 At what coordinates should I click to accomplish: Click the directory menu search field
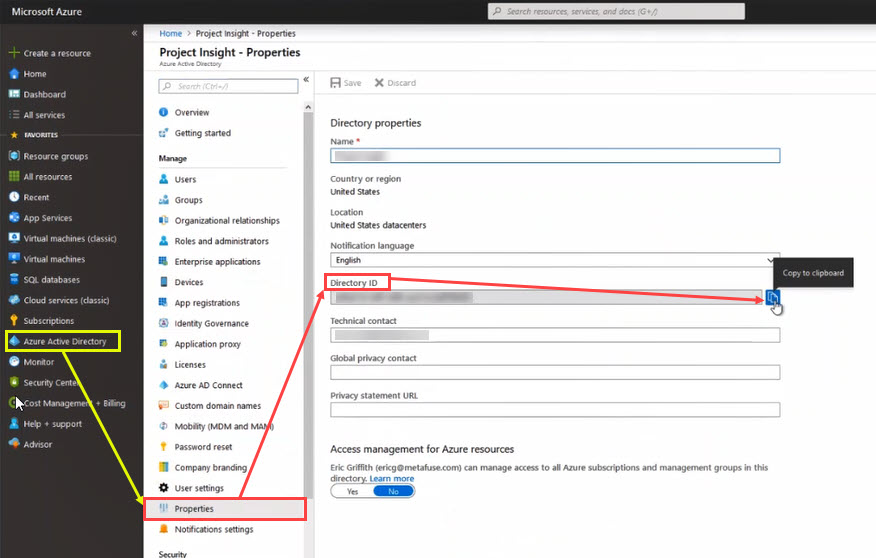click(228, 86)
